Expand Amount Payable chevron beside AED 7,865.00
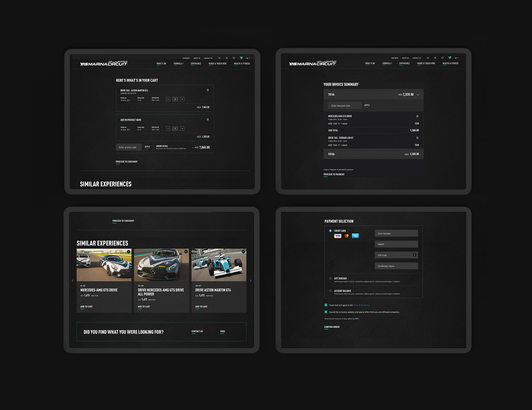This screenshot has height=410, width=532. (193, 148)
